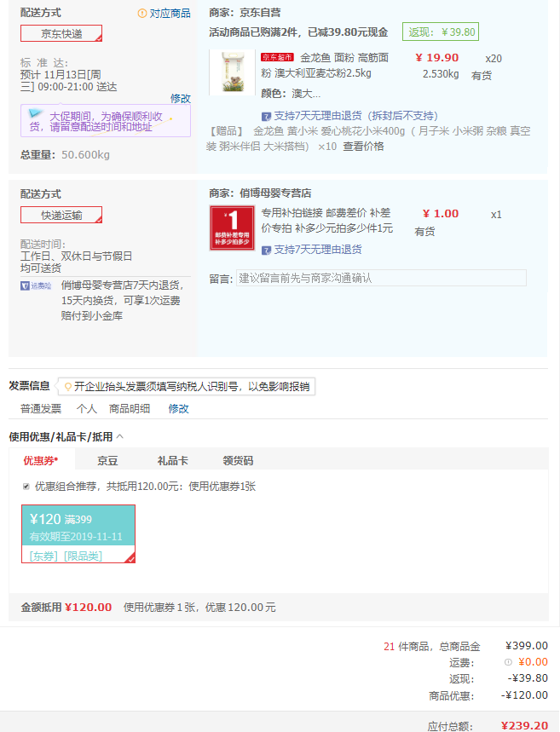Click the 总重量 50.600kg text
Viewport: 560px width, 732px height.
coord(65,155)
